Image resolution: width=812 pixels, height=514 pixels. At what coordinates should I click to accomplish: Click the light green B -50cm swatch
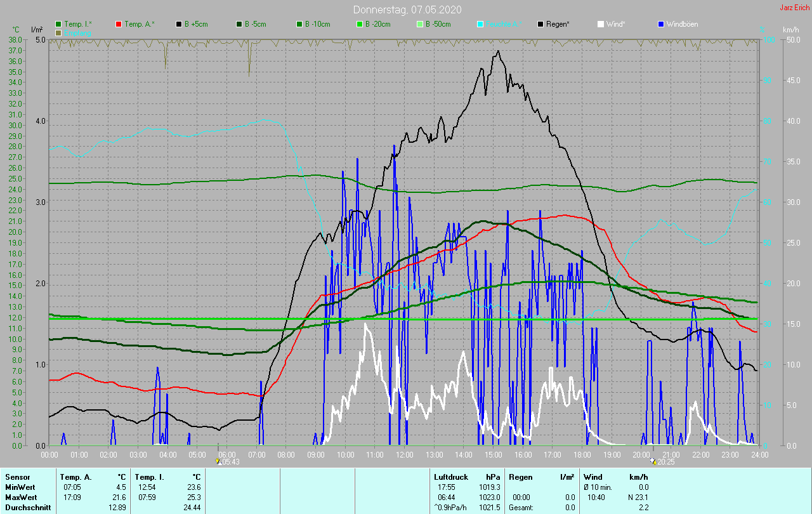[420, 24]
